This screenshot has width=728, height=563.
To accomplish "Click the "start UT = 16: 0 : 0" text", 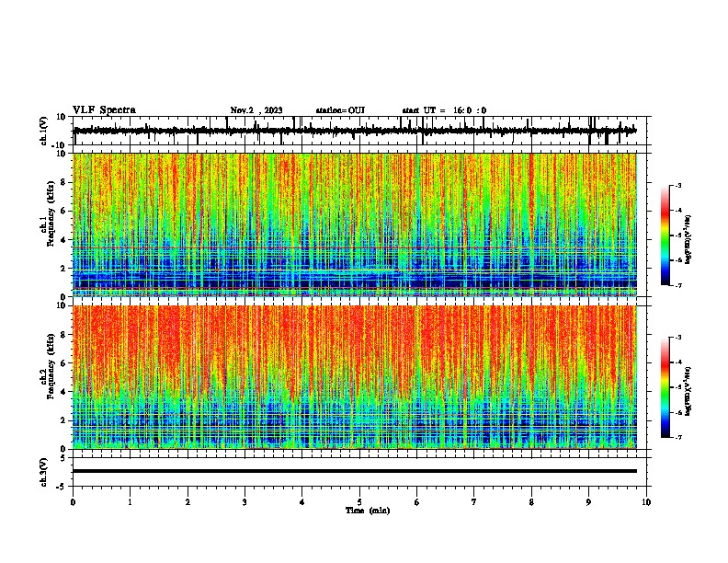I will (444, 110).
